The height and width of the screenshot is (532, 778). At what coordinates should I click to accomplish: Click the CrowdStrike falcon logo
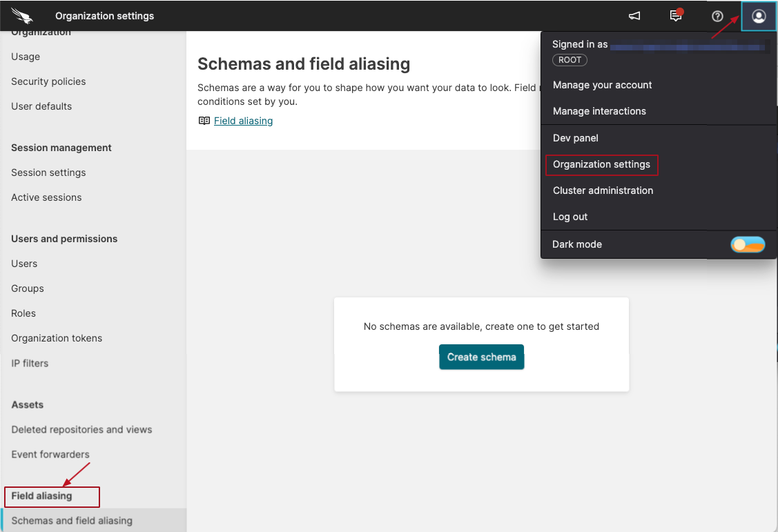21,15
